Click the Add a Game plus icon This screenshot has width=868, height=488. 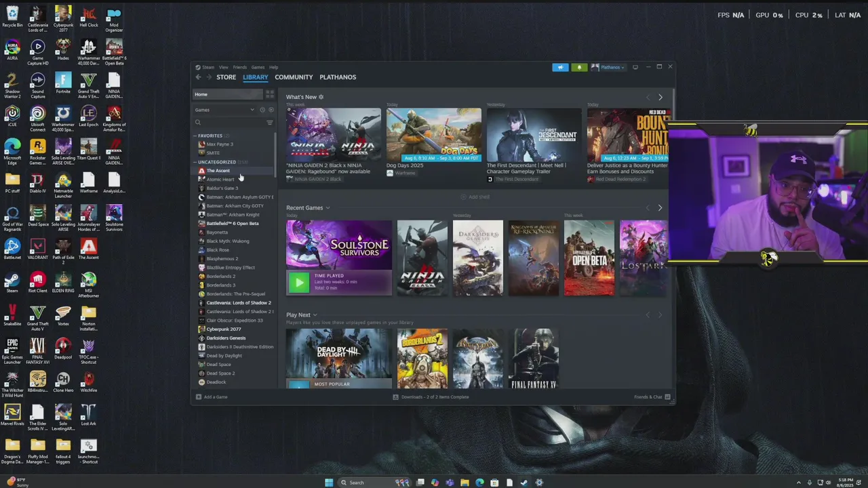coord(198,397)
